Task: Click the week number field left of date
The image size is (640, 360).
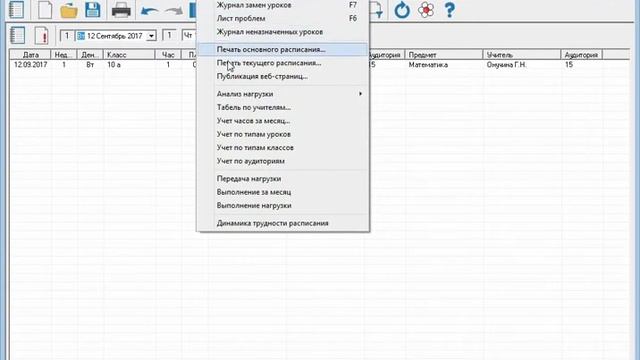Action: (67, 36)
